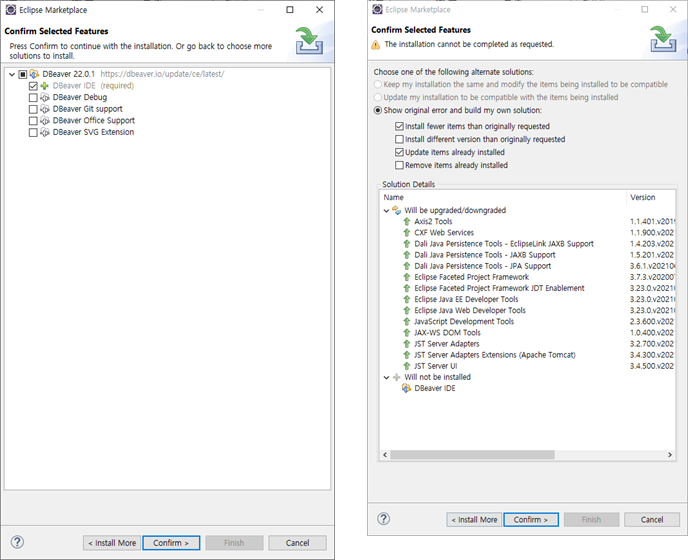Maximize the left Eclipse Marketplace window

point(290,10)
